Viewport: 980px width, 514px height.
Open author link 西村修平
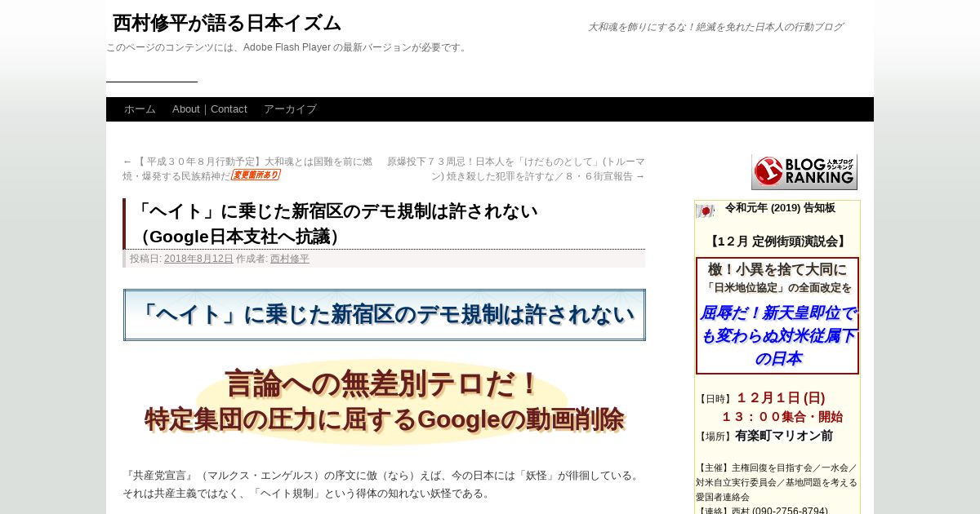tap(290, 259)
